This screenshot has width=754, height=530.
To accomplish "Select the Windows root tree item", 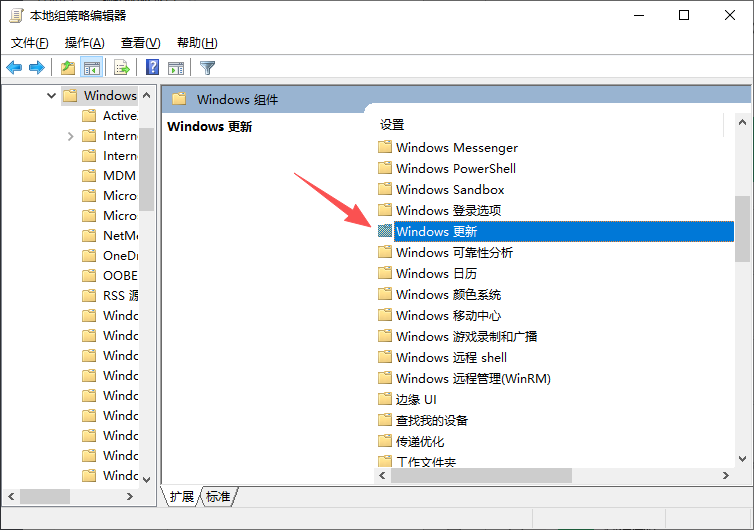I will (110, 95).
